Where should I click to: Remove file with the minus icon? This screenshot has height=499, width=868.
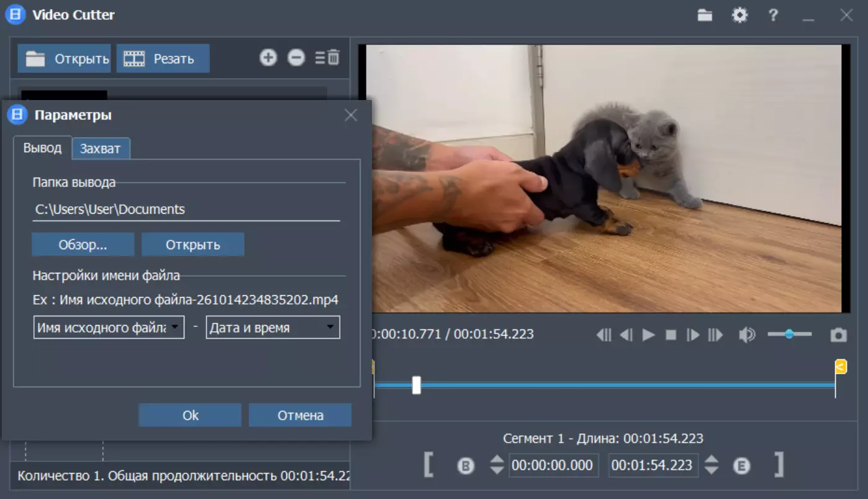click(296, 58)
